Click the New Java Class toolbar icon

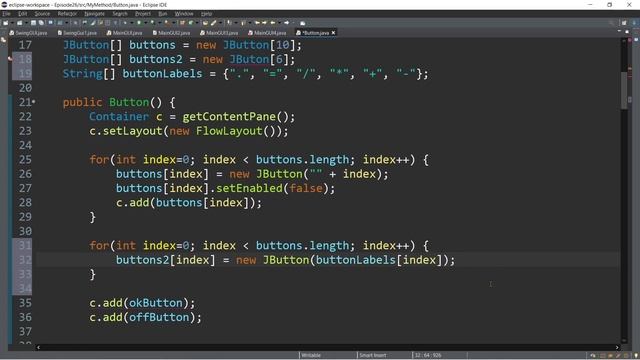pos(191,23)
